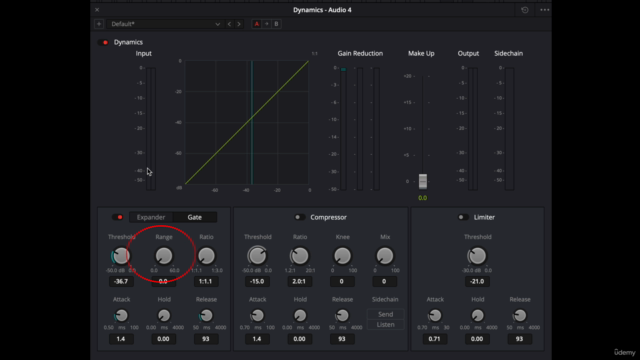
Task: Click Compressor Mix value field
Action: click(384, 281)
